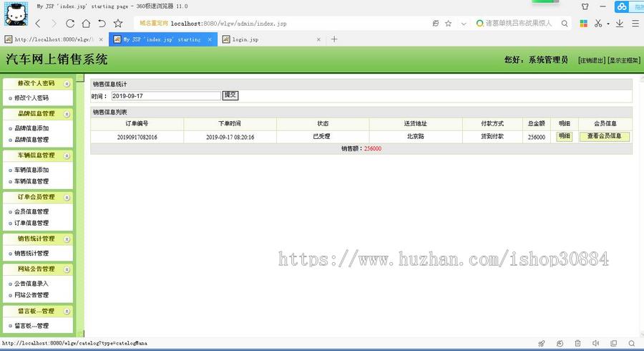The image size is (644, 351).
Task: Open 公告信息录入 menu link
Action: tap(31, 284)
